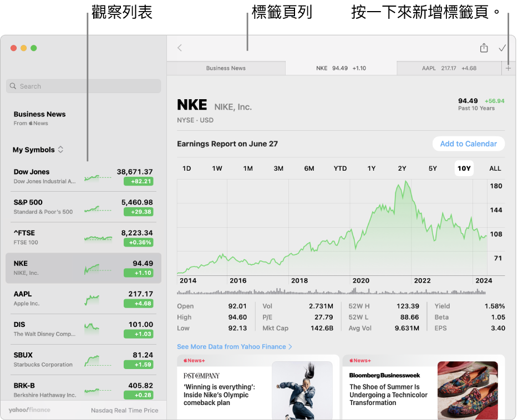Screen dimensions: 518x420
Task: Toggle DIS change badge +1.03
Action: coord(139,334)
